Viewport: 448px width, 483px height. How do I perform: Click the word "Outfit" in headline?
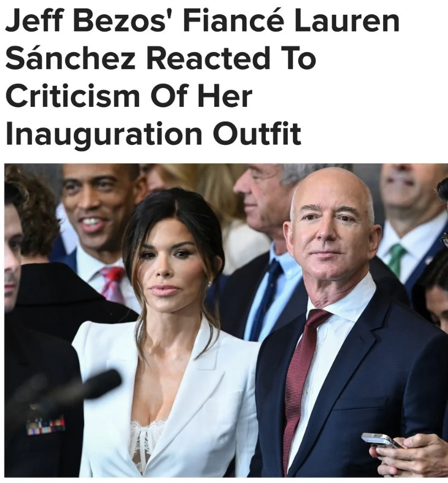pos(258,134)
